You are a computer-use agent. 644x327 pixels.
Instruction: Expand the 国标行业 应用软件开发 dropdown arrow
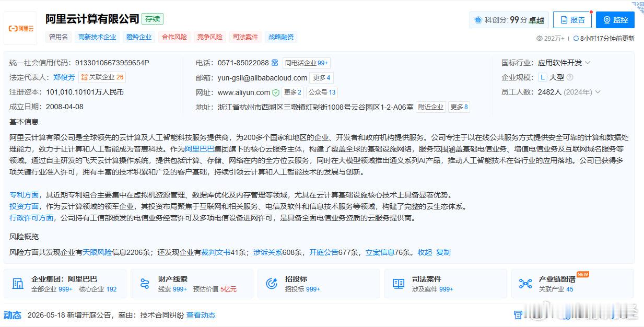588,63
